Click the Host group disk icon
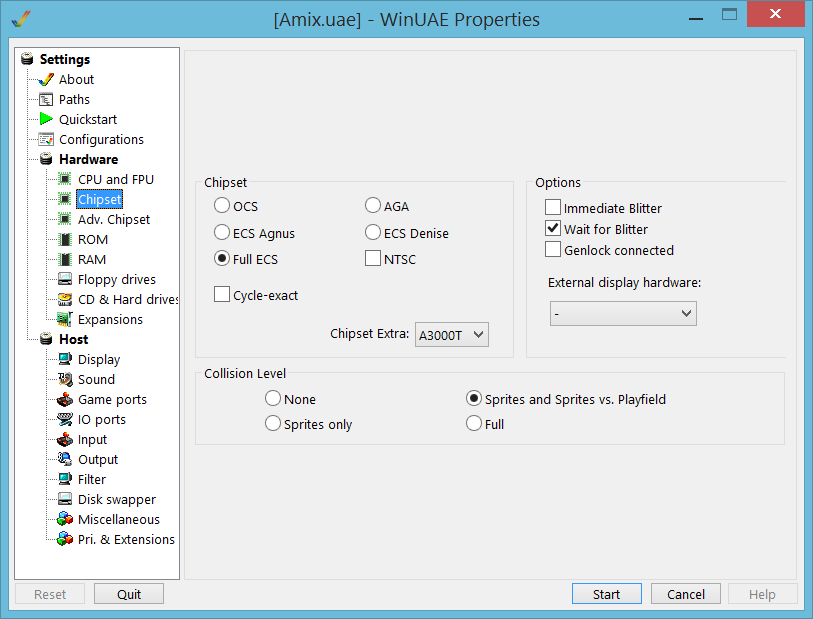The height and width of the screenshot is (619, 813). click(x=46, y=339)
